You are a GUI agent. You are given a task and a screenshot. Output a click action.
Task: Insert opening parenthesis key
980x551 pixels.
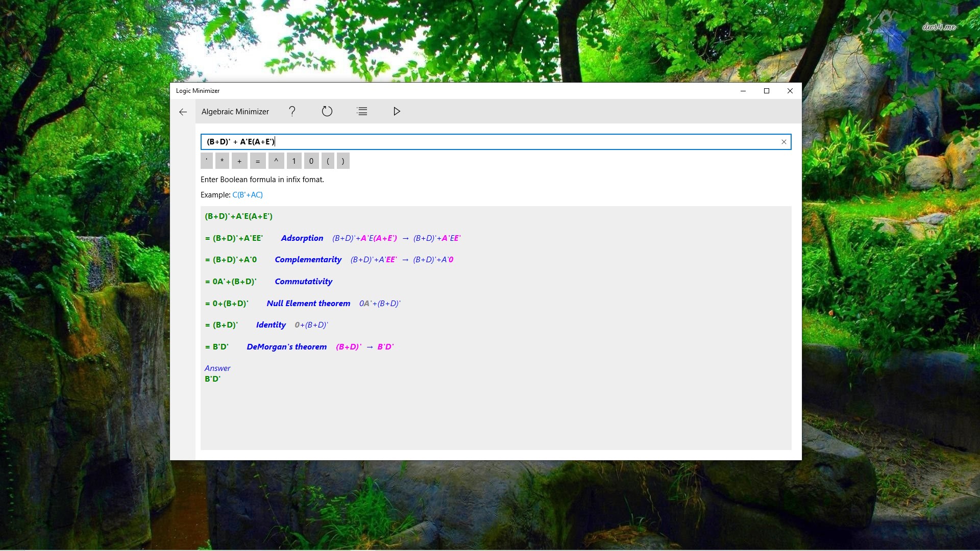tap(328, 161)
